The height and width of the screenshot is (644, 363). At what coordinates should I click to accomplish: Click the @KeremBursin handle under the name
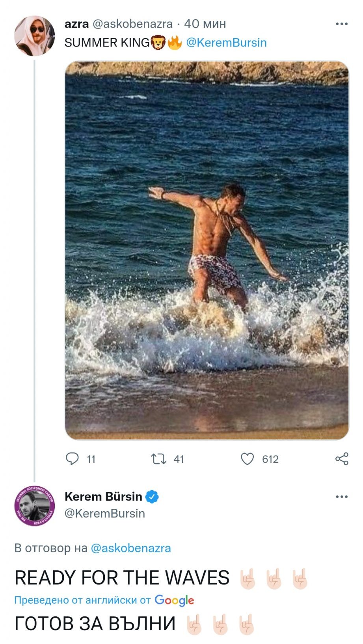tap(105, 514)
